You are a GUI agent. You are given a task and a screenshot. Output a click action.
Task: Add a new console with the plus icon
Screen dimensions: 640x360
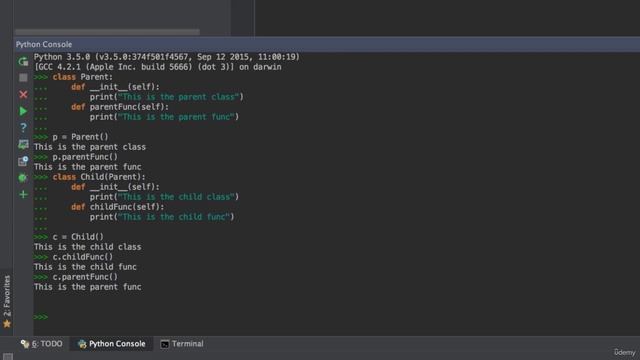coord(23,194)
